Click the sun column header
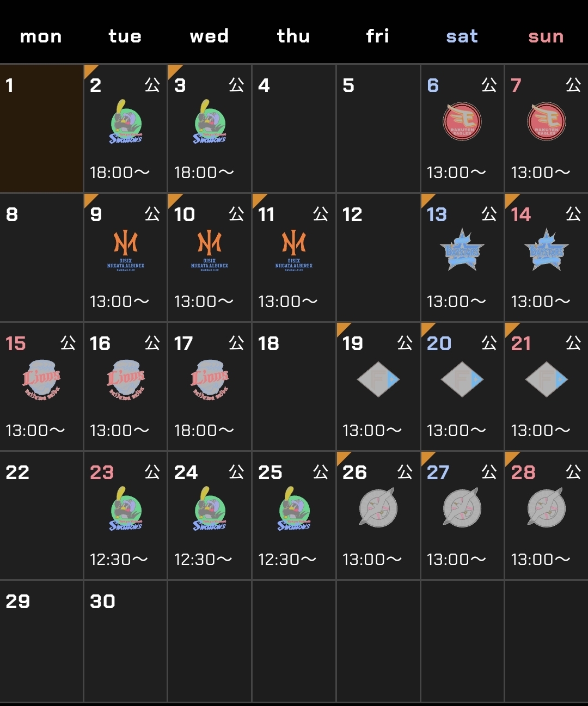This screenshot has height=706, width=588. click(546, 36)
